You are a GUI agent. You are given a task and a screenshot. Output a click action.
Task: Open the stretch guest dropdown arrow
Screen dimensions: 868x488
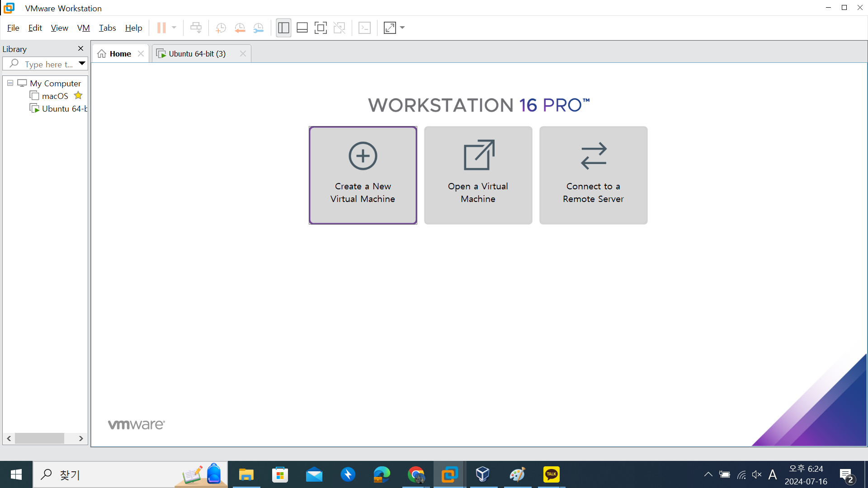[402, 28]
